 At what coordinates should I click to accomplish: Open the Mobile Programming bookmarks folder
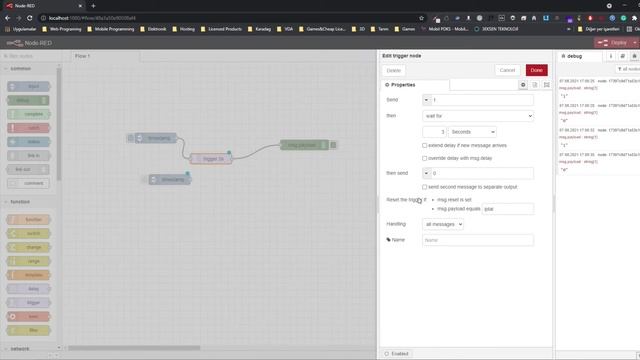(110, 29)
